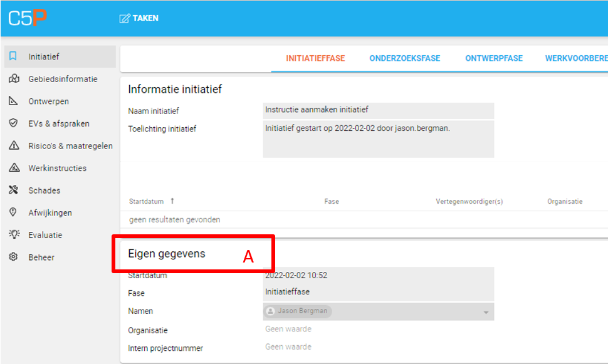Switch to the Onderzoeksfase tab
The width and height of the screenshot is (608, 364).
click(x=404, y=58)
